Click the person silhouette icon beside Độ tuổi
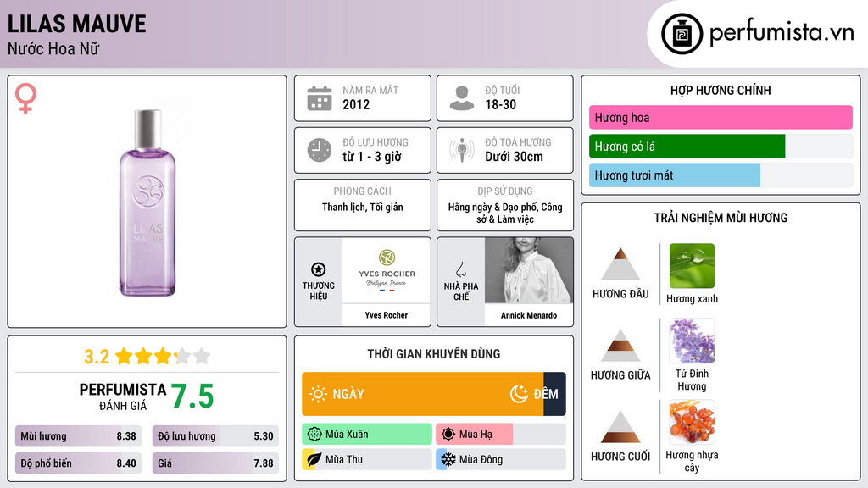 click(462, 98)
